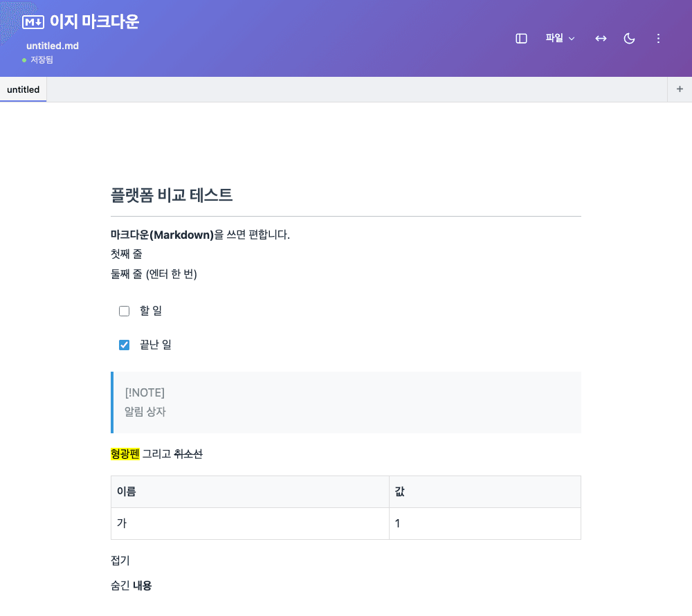Image resolution: width=692 pixels, height=616 pixels.
Task: Click the 끝난 일 task label
Action: 155,345
